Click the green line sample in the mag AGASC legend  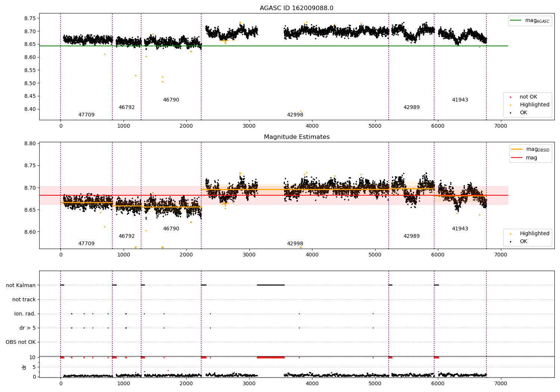tap(516, 20)
